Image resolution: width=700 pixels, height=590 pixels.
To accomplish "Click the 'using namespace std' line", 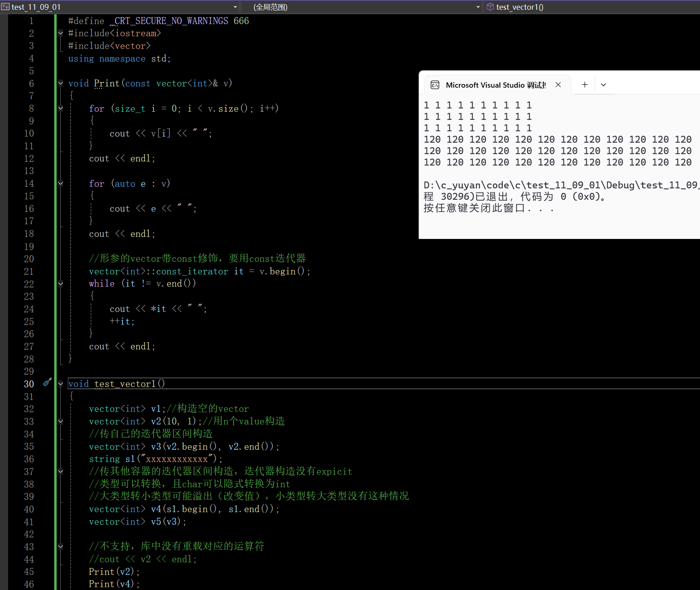I will click(119, 59).
